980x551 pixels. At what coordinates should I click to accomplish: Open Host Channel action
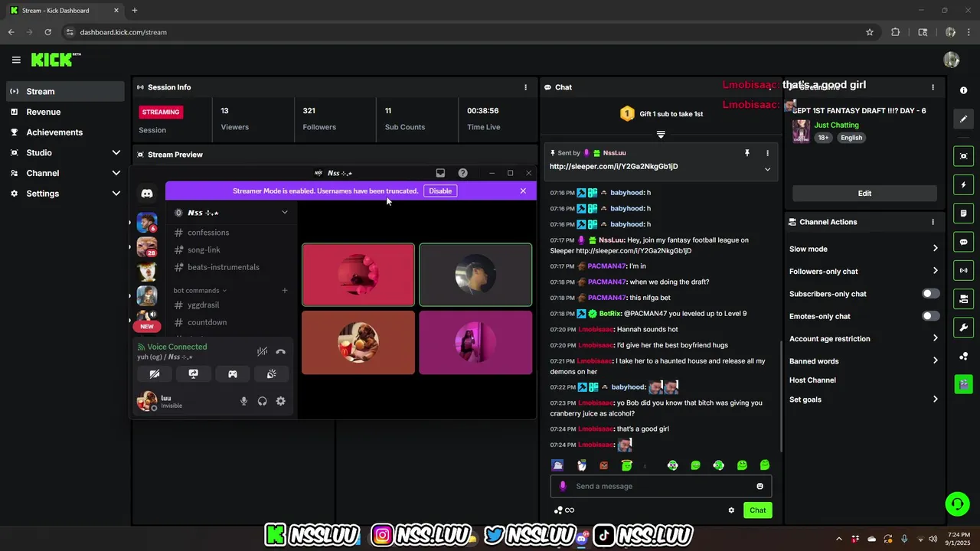812,380
